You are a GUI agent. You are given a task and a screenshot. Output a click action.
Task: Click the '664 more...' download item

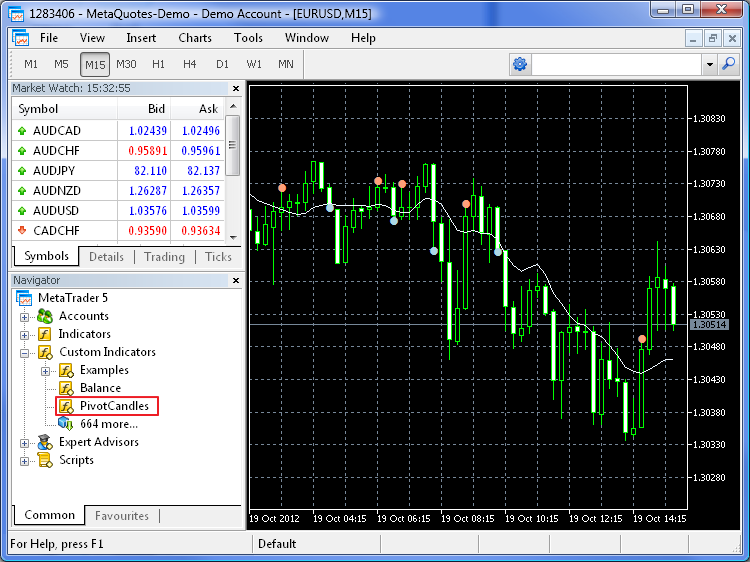109,424
